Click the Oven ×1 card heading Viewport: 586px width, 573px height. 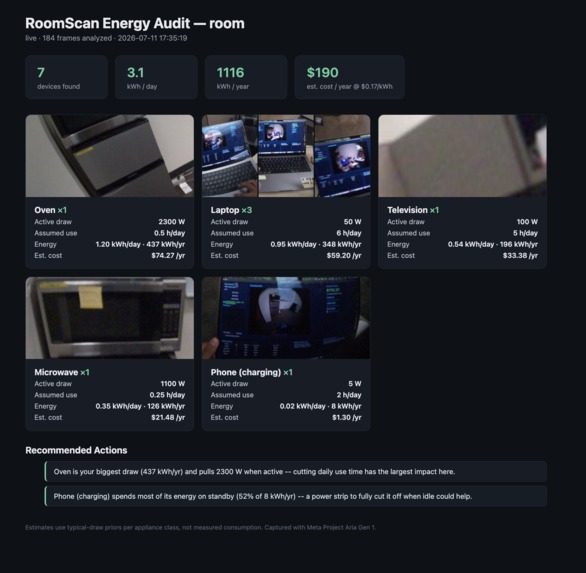50,210
